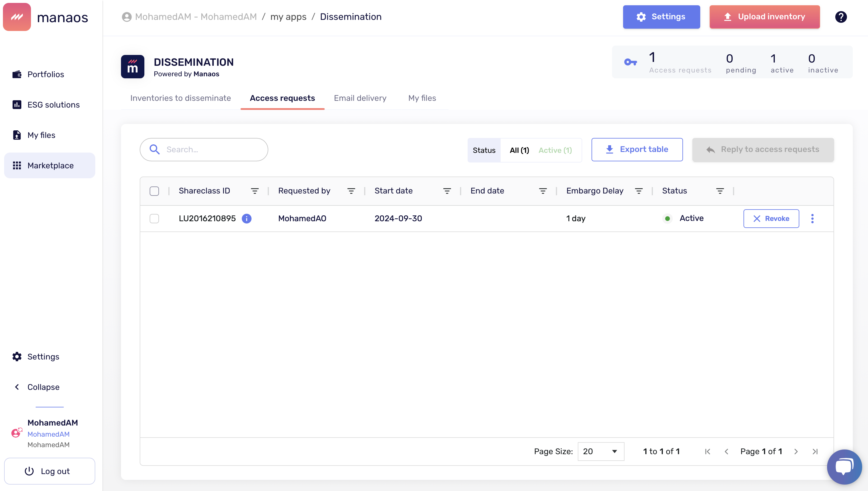The width and height of the screenshot is (868, 491).
Task: Jump to last page arrow
Action: tap(815, 451)
